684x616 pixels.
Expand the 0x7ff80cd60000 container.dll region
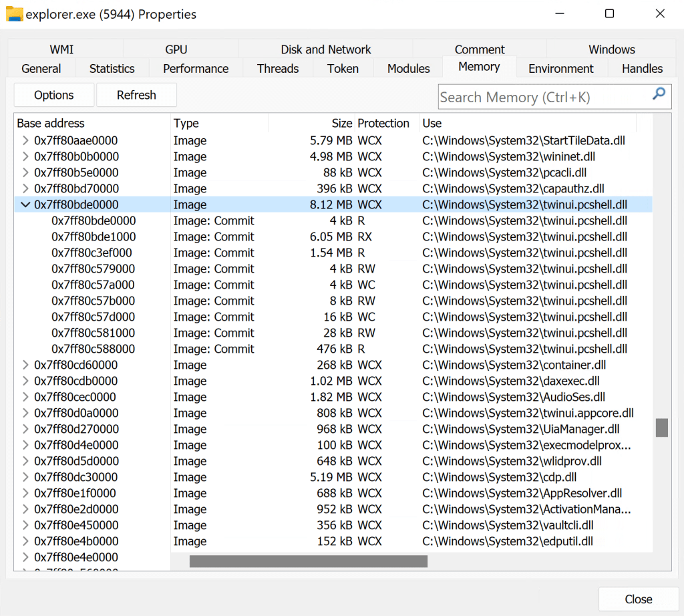point(25,365)
